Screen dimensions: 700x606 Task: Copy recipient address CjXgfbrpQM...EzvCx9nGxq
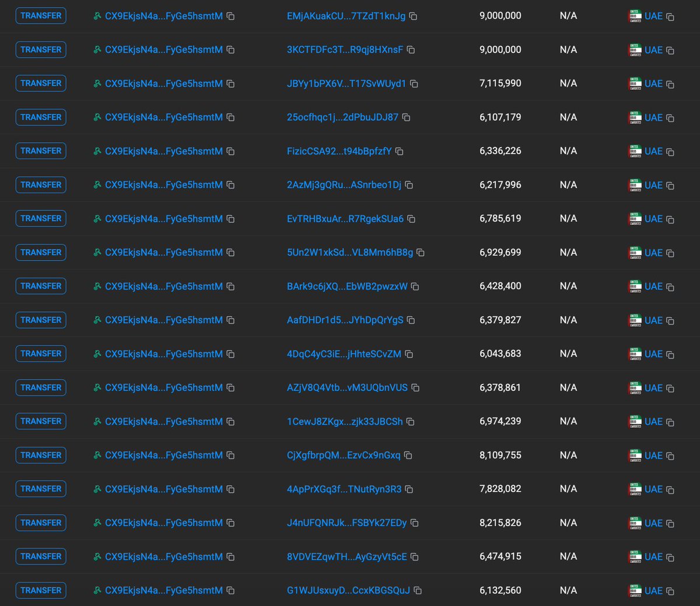point(408,456)
